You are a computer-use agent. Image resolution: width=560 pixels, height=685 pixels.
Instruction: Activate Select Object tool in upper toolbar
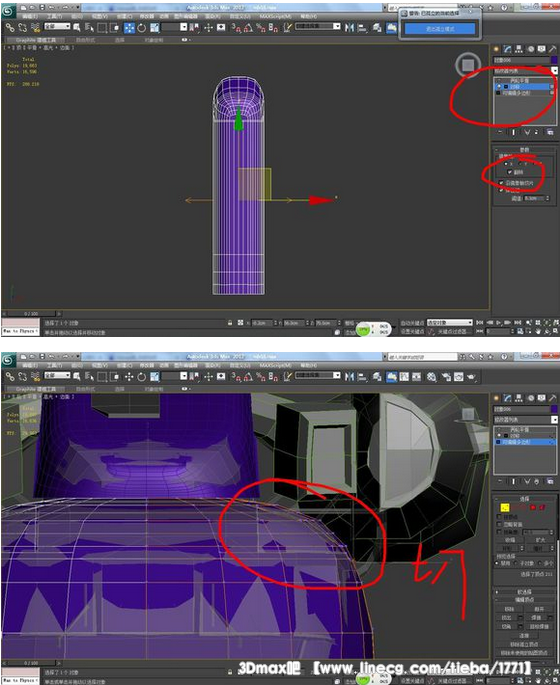77,28
